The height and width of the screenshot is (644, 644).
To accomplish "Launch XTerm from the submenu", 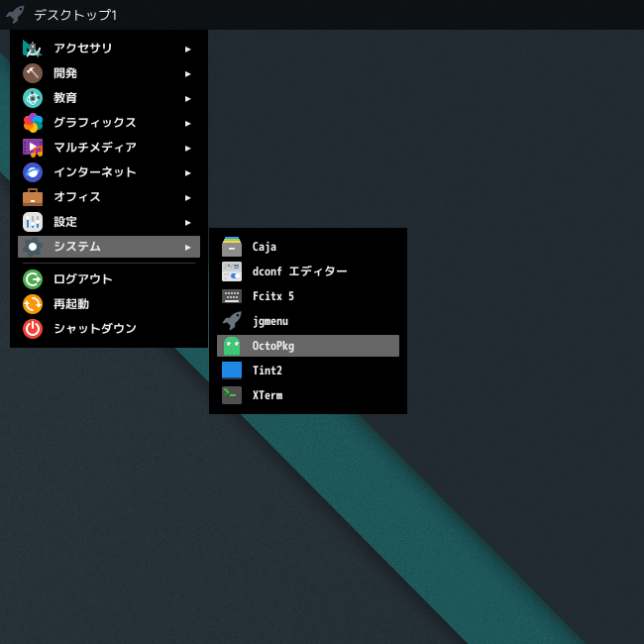I will [308, 395].
